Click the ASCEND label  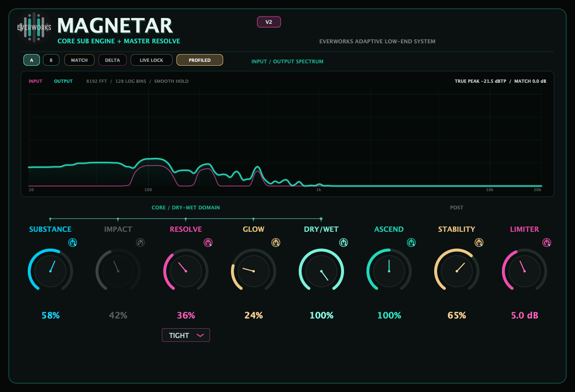pos(389,229)
